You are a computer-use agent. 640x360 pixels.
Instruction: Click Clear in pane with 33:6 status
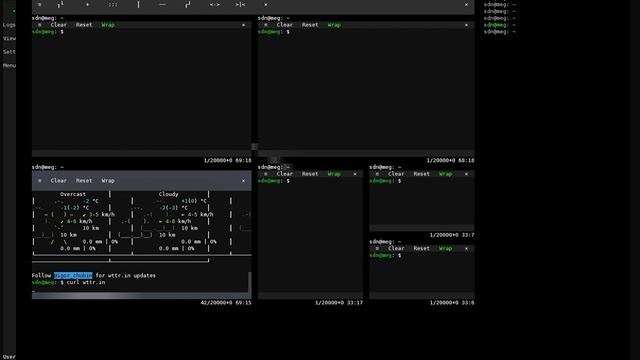tap(396, 248)
